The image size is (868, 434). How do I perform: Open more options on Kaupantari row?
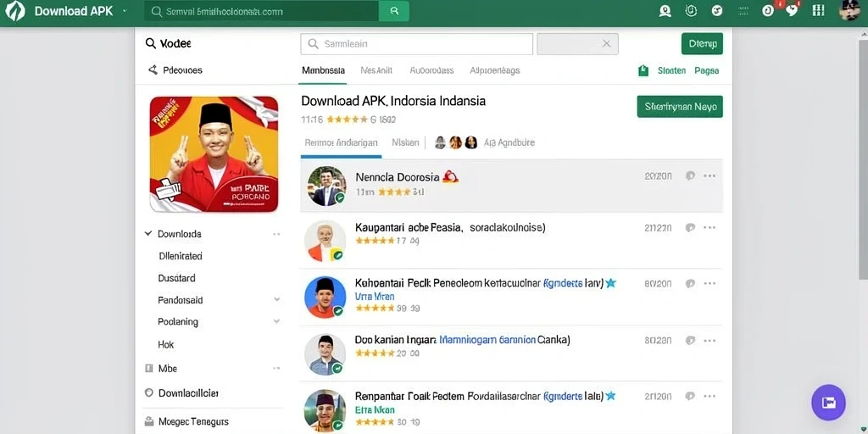tap(709, 227)
